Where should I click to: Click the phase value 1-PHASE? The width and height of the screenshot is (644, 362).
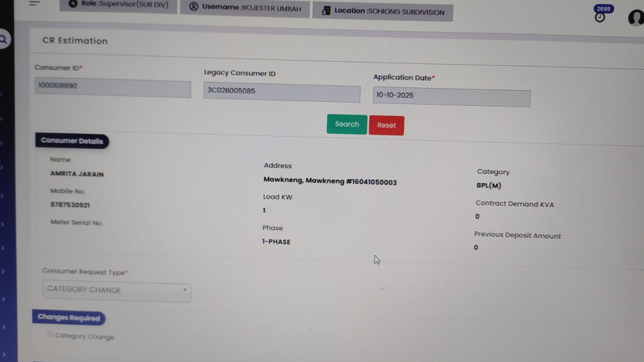click(x=276, y=242)
